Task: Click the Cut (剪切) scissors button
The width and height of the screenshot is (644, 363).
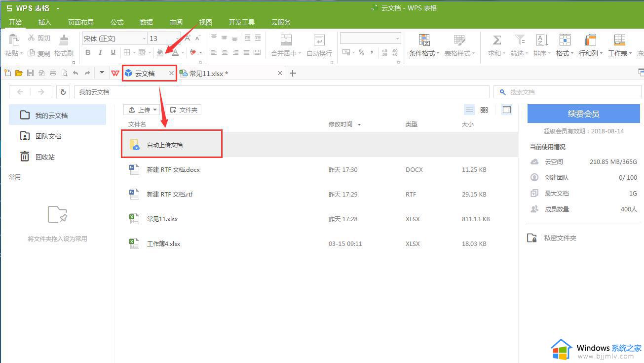Action: (39, 38)
